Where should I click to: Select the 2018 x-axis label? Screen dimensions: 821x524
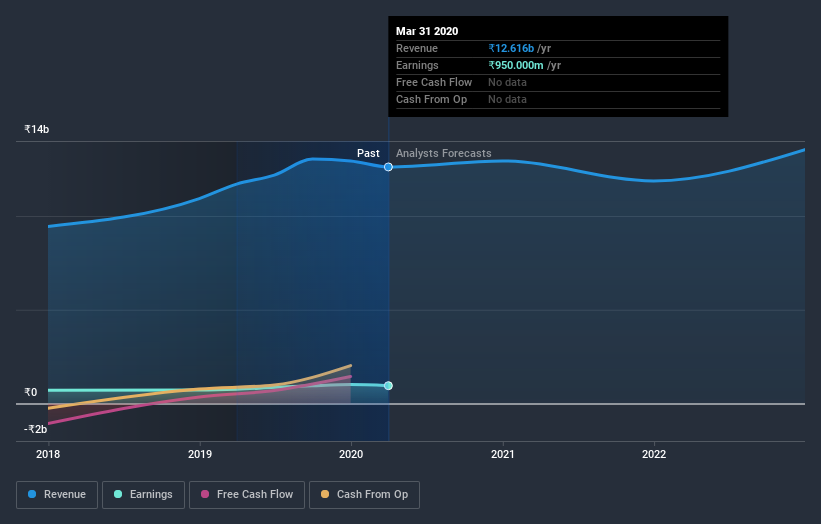click(x=48, y=454)
